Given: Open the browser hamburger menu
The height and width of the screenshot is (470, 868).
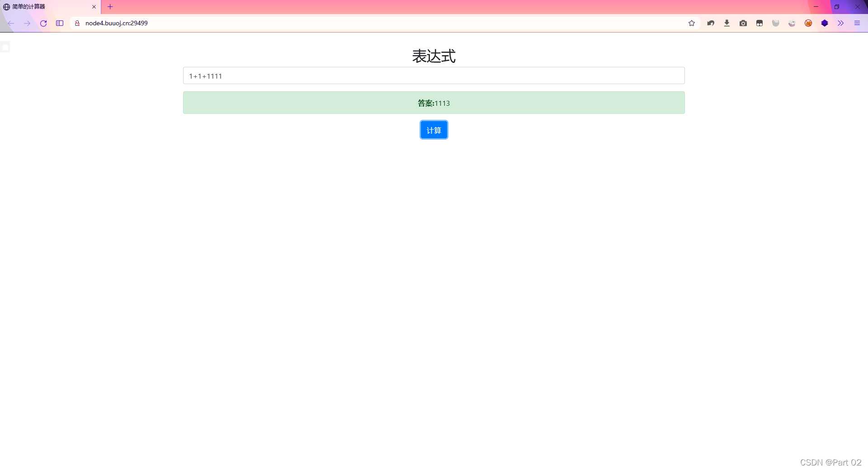Looking at the screenshot, I should (x=857, y=23).
